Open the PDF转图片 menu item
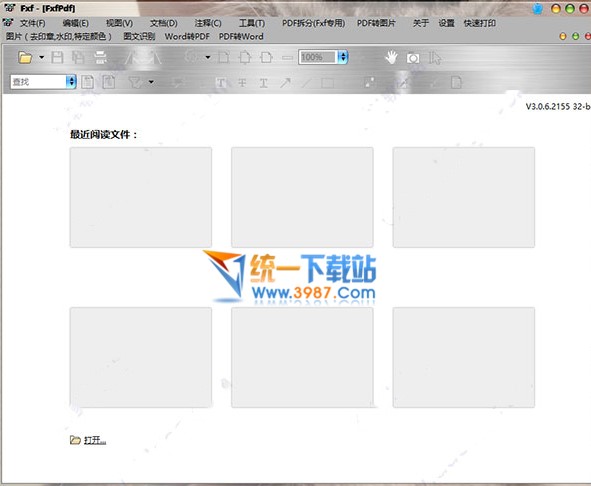The height and width of the screenshot is (486, 591). 376,23
